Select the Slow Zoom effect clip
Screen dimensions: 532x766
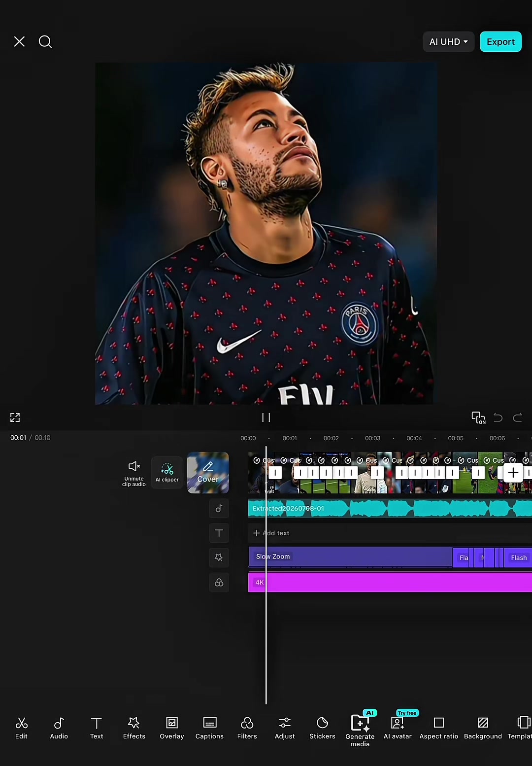tap(350, 557)
